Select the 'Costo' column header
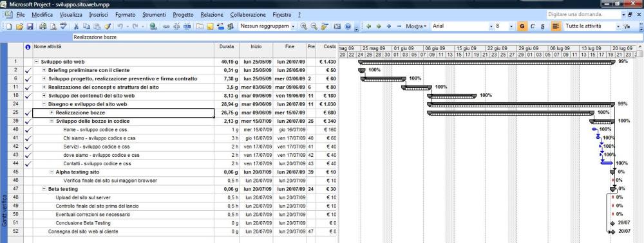This screenshot has width=644, height=243. (327, 51)
